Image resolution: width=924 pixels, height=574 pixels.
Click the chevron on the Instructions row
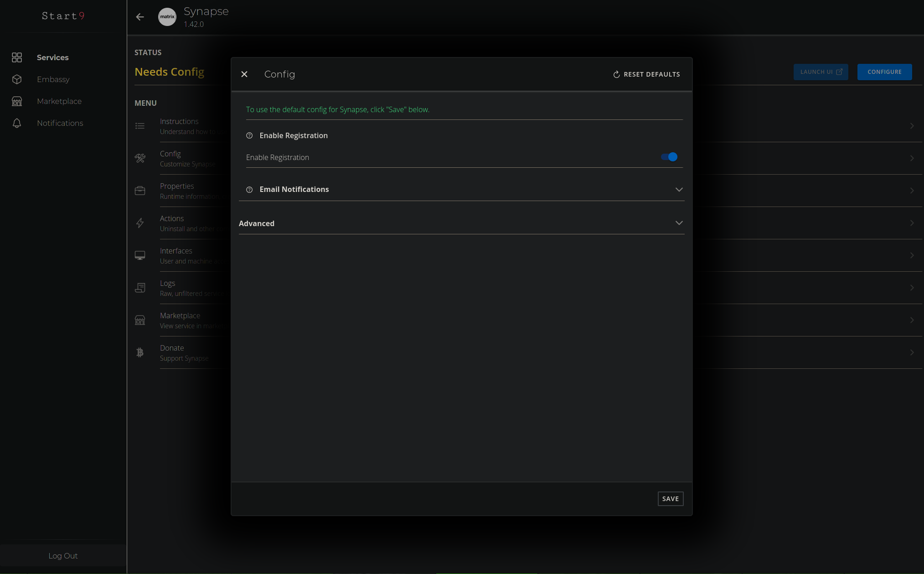pyautogui.click(x=912, y=126)
